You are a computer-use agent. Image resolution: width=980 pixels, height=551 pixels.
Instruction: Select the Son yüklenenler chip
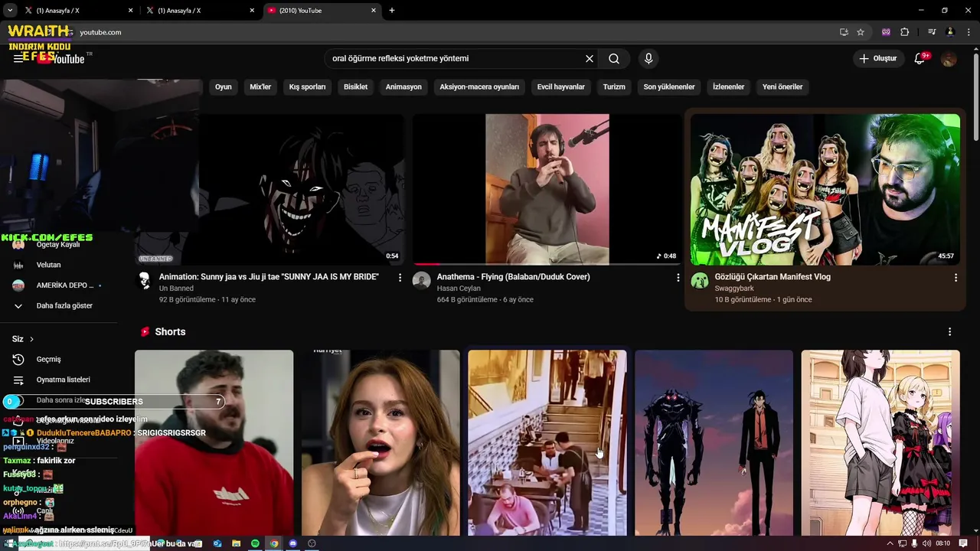coord(669,86)
